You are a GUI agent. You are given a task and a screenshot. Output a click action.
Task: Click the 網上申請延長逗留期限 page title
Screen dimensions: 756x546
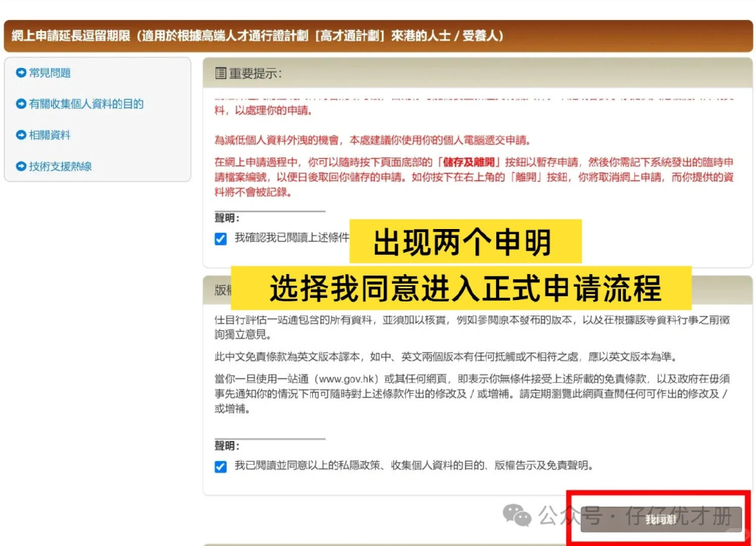pos(258,35)
